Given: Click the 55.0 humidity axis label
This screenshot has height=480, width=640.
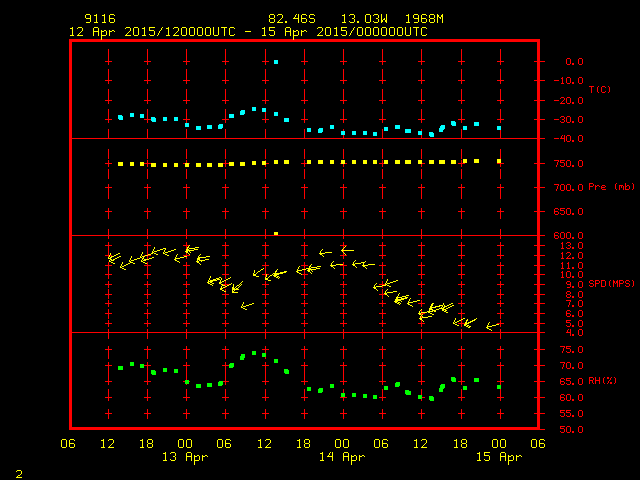Looking at the screenshot, I should [x=571, y=414].
